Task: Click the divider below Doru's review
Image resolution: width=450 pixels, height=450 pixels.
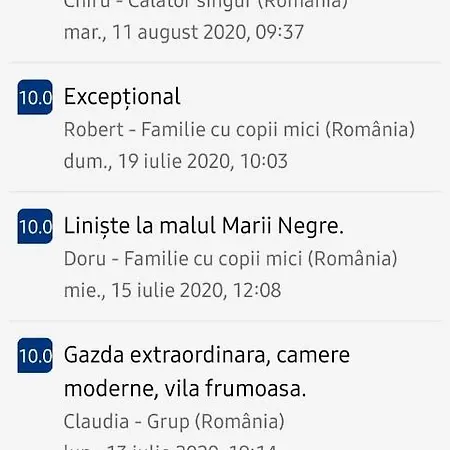Action: 225,320
